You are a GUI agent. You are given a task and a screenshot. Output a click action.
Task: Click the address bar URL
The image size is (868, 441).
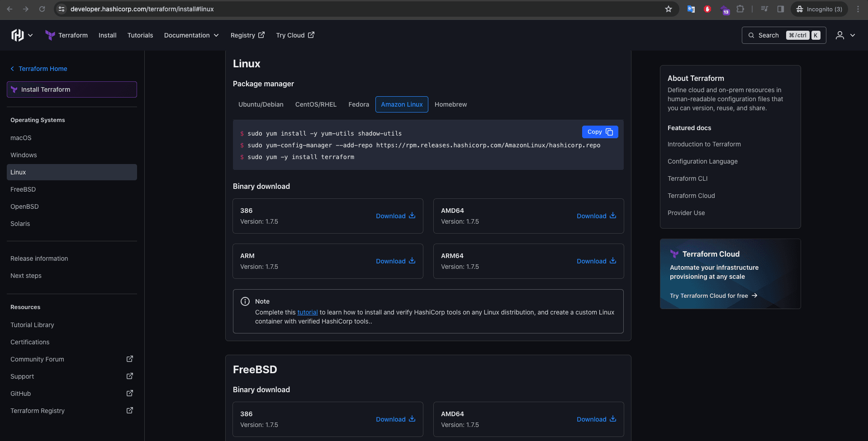(142, 9)
